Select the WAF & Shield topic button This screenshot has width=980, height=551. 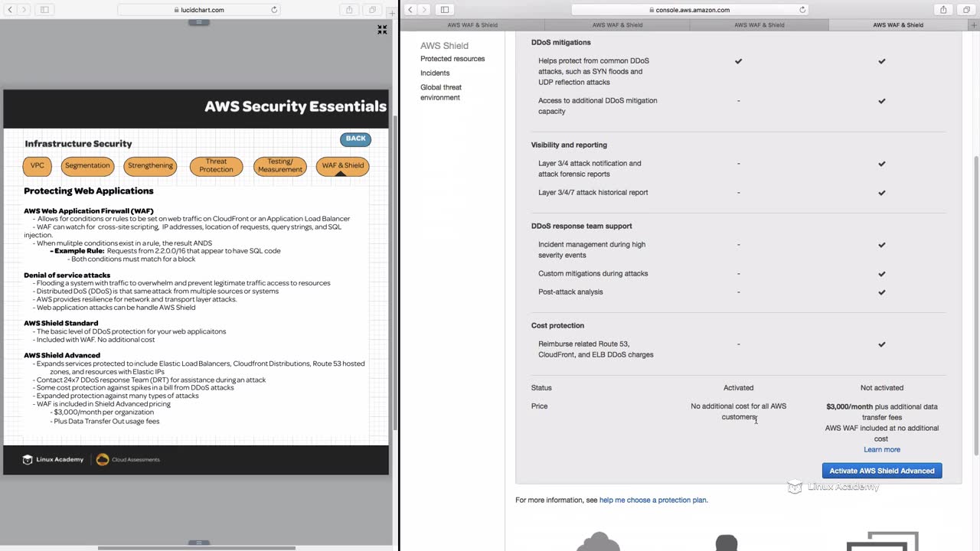pos(342,166)
